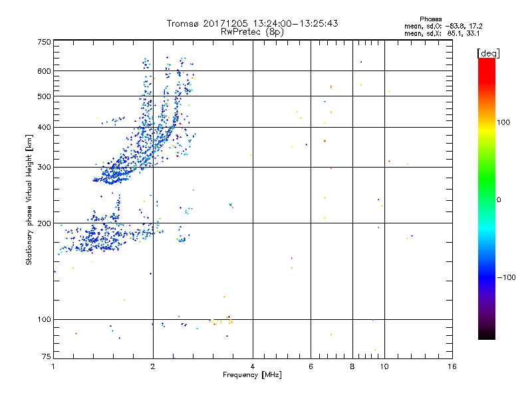
Task: Click x-axis tick label '6'
Action: 311,366
